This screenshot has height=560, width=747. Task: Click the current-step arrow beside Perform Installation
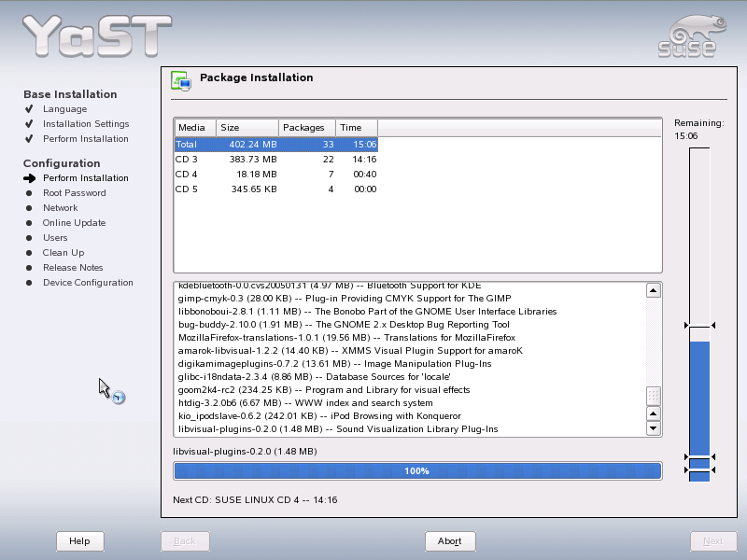(30, 178)
